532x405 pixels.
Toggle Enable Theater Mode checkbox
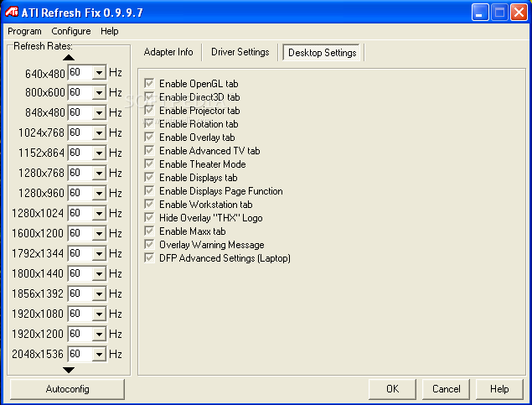click(149, 164)
